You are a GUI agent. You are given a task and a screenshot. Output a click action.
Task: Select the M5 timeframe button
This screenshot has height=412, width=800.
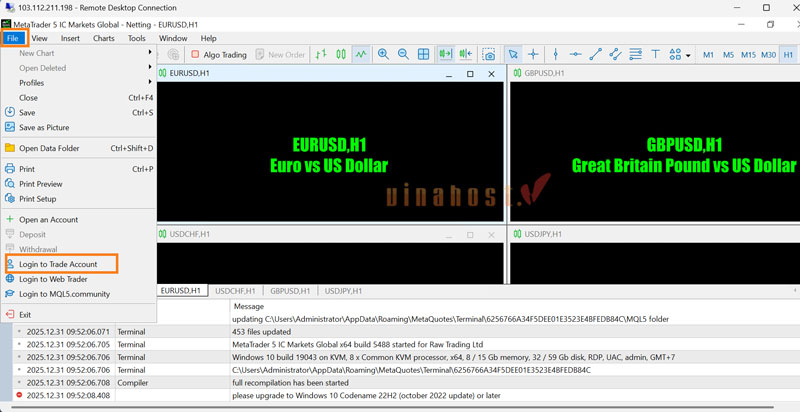[x=728, y=55]
